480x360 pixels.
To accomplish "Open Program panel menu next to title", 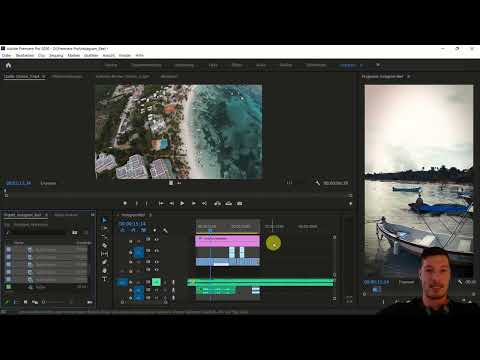I will [x=409, y=76].
